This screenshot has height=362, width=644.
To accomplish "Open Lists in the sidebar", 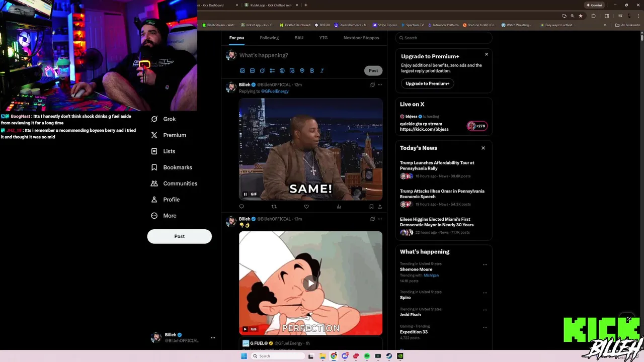I will click(163, 151).
